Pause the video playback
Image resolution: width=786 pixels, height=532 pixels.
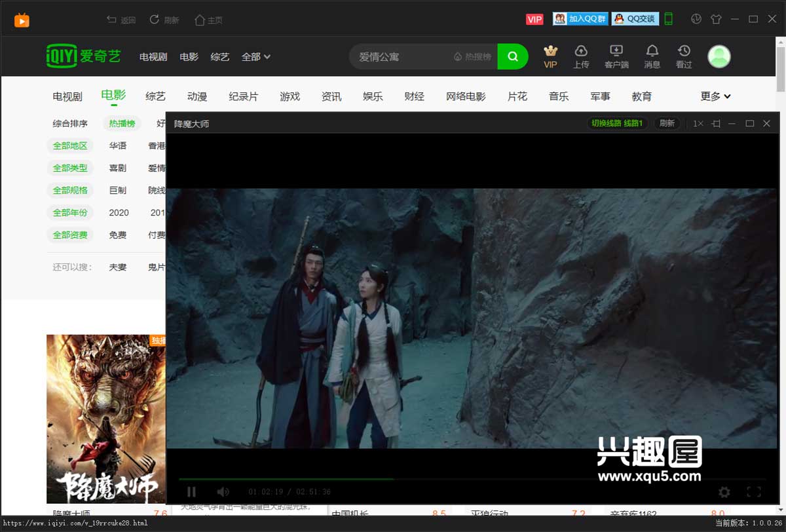(x=191, y=492)
